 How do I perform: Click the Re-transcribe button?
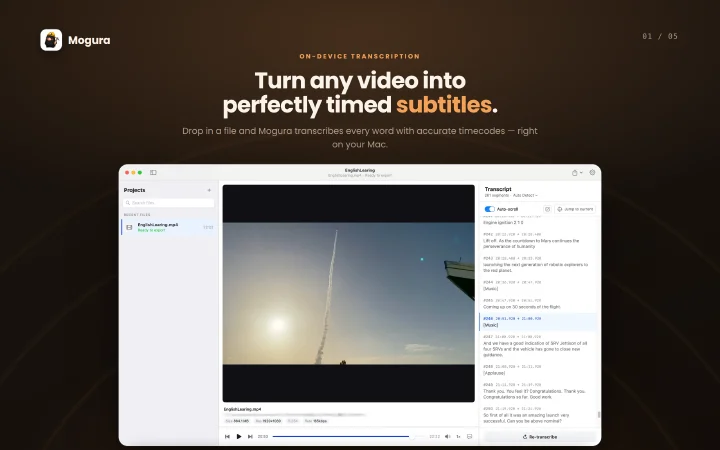[x=540, y=437]
